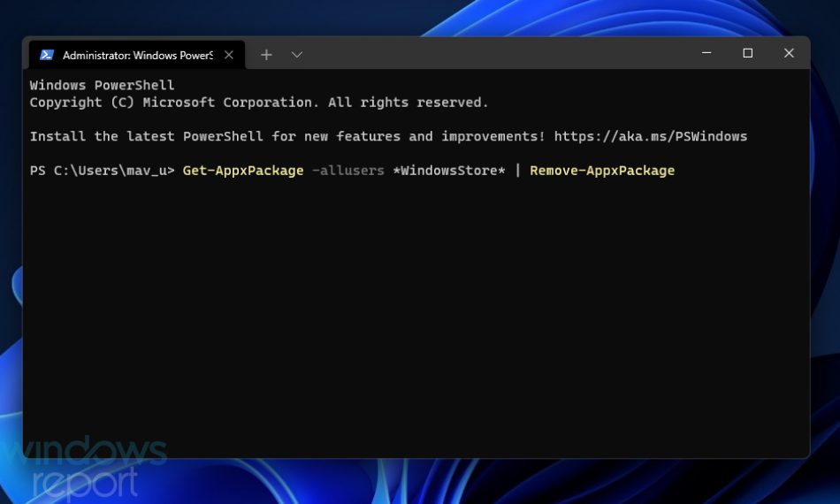Close the Windows Terminal window
The height and width of the screenshot is (504, 840).
pos(789,53)
